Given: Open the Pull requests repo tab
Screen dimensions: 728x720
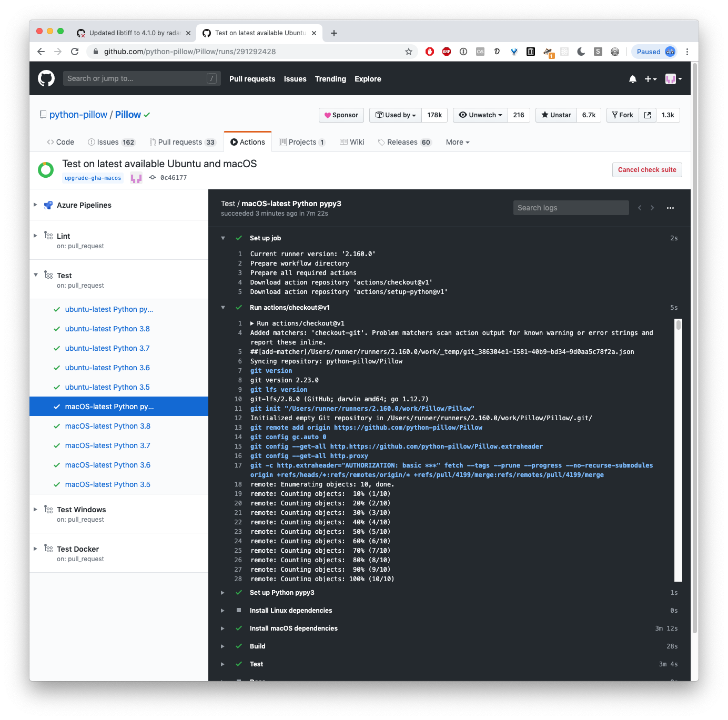Looking at the screenshot, I should 183,142.
